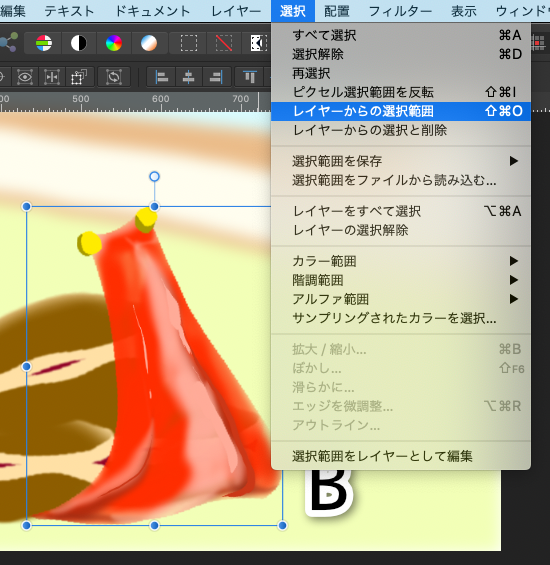Screen dimensions: 550x565
Task: Click the Deselect icon with red slash
Action: point(223,43)
